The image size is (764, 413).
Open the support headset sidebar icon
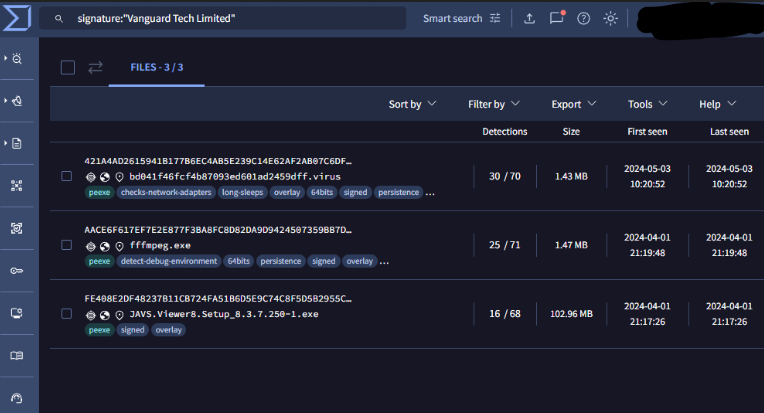(17, 398)
